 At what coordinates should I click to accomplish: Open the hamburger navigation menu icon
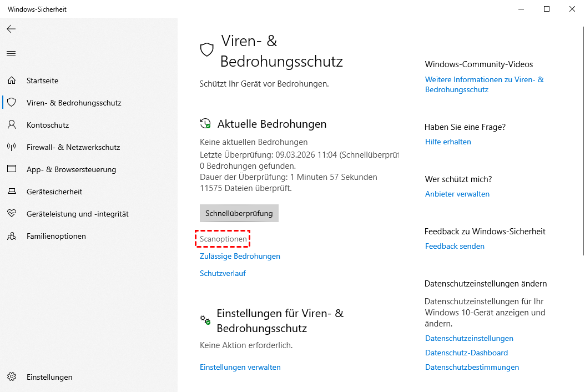click(11, 54)
